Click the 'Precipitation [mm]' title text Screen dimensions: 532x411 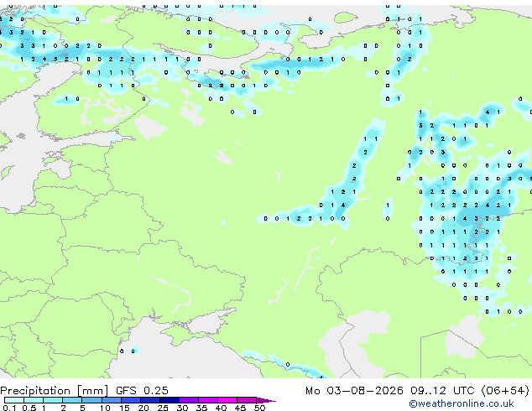click(x=55, y=391)
